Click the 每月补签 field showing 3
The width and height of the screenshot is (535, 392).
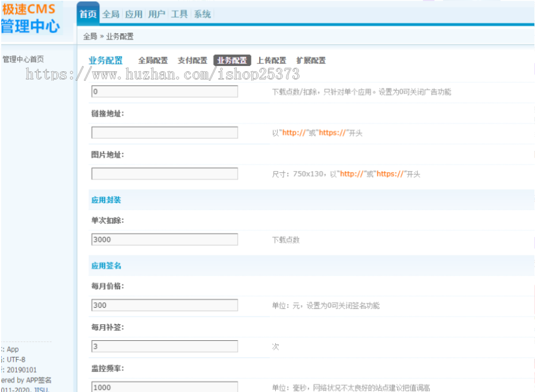tap(165, 346)
